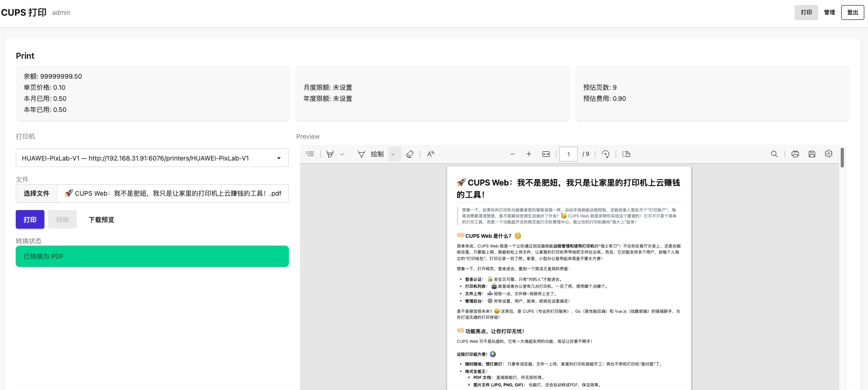Click the '/ 9' total pages indicator
This screenshot has width=868, height=390.
586,154
